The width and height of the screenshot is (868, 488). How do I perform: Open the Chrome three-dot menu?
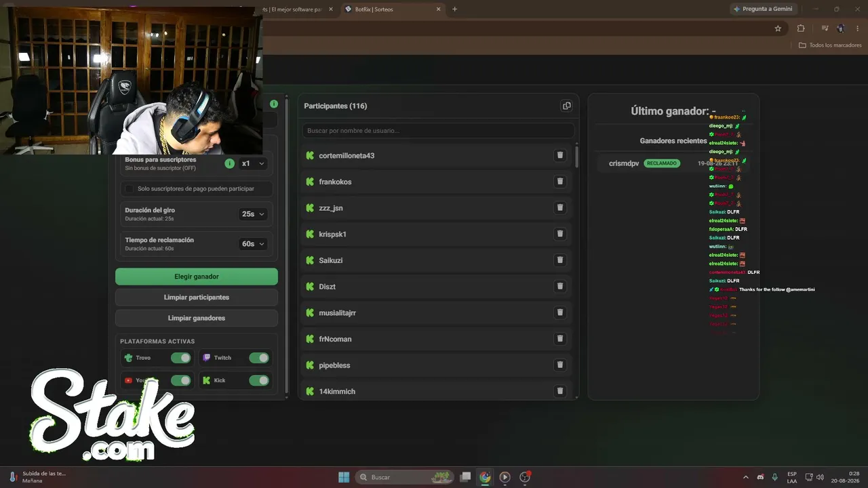click(856, 28)
